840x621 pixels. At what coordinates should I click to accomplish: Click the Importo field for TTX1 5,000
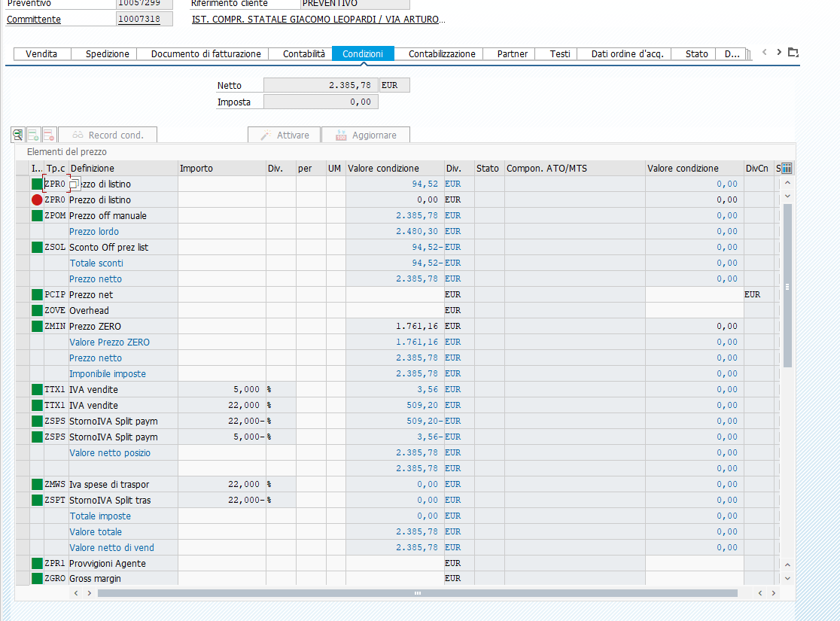221,390
